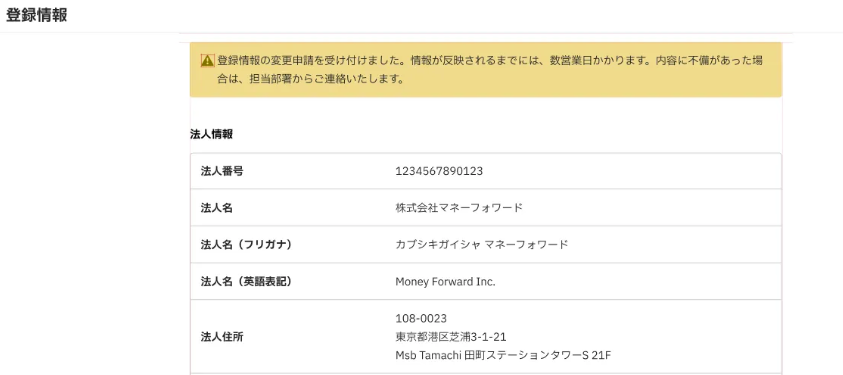
Task: Click the yellow warning triangle icon
Action: coord(207,61)
